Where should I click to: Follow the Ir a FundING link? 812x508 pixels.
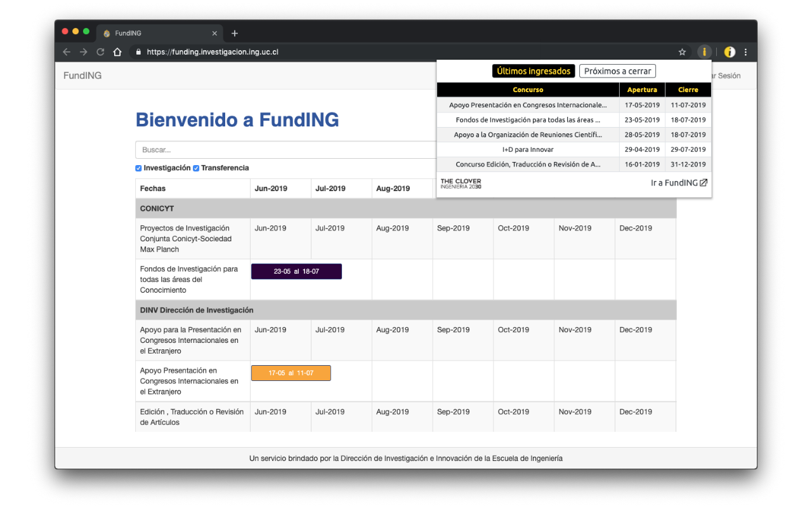coord(679,183)
